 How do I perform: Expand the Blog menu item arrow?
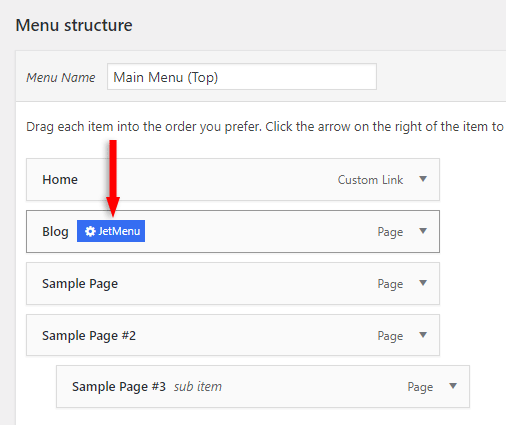coord(423,231)
